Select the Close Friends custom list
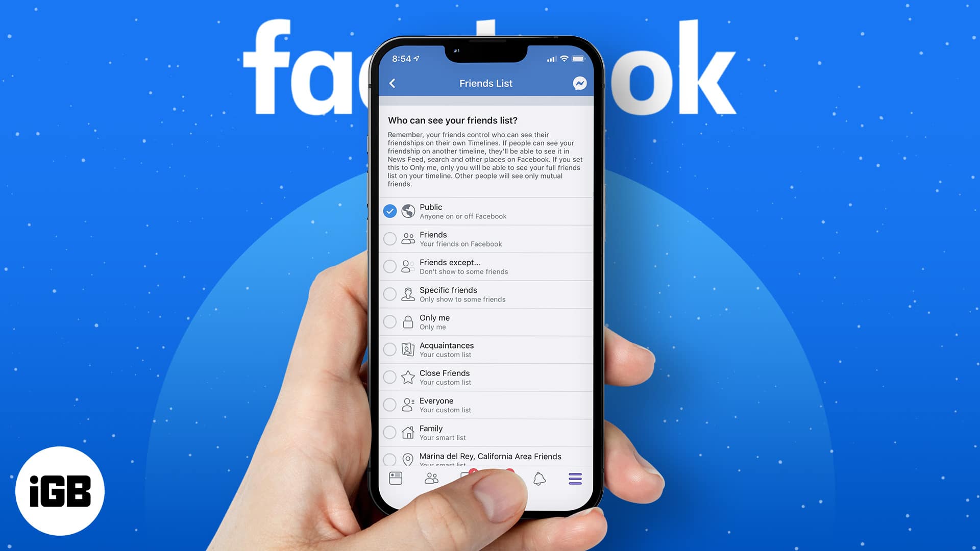Viewport: 980px width, 551px height. 390,377
